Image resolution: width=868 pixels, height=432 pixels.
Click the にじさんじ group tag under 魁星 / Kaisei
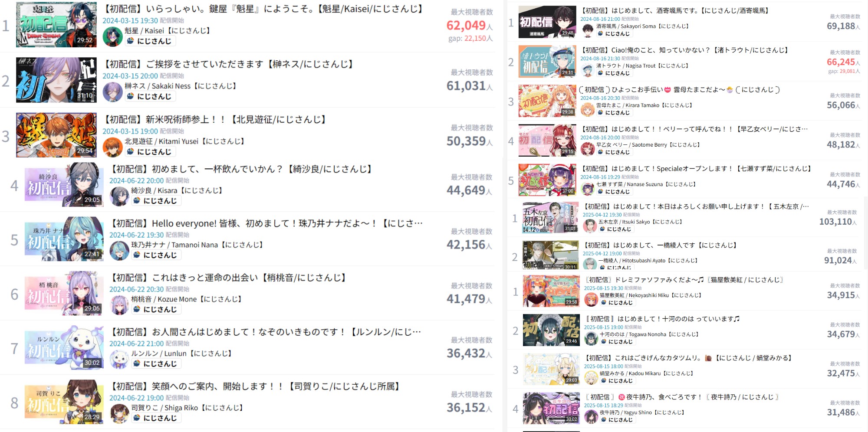(x=150, y=41)
